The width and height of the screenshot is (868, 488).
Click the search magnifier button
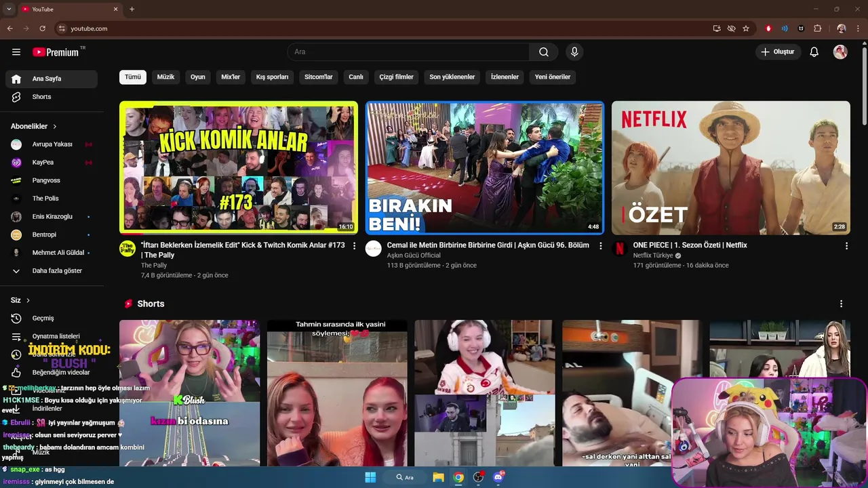pyautogui.click(x=544, y=52)
